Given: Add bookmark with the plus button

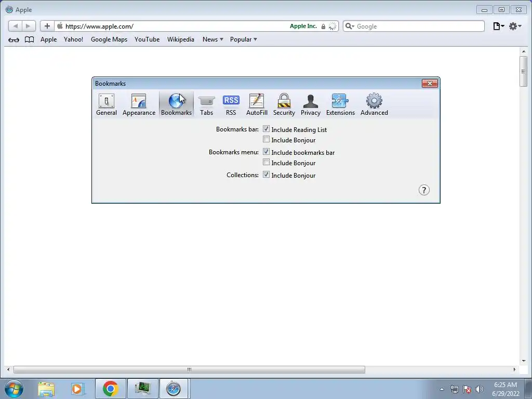Looking at the screenshot, I should (x=47, y=26).
